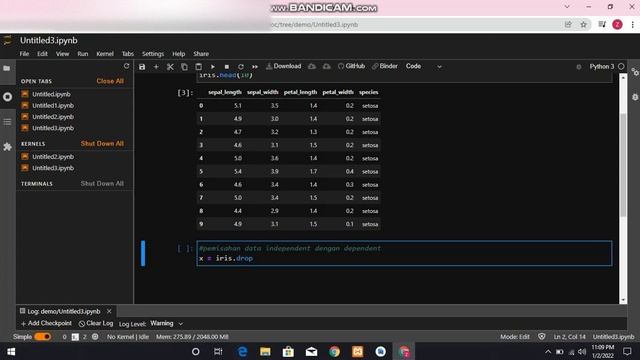Save the notebook with the floppy disk icon

coord(142,67)
